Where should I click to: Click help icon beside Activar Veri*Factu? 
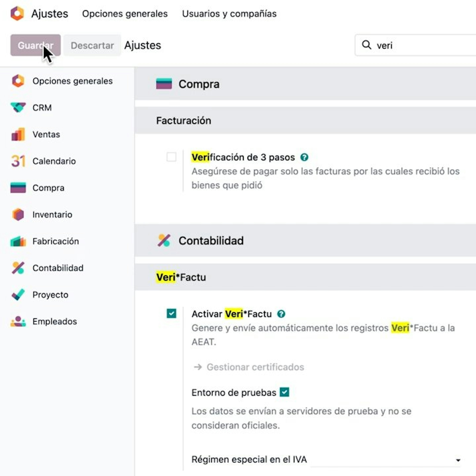coord(281,314)
